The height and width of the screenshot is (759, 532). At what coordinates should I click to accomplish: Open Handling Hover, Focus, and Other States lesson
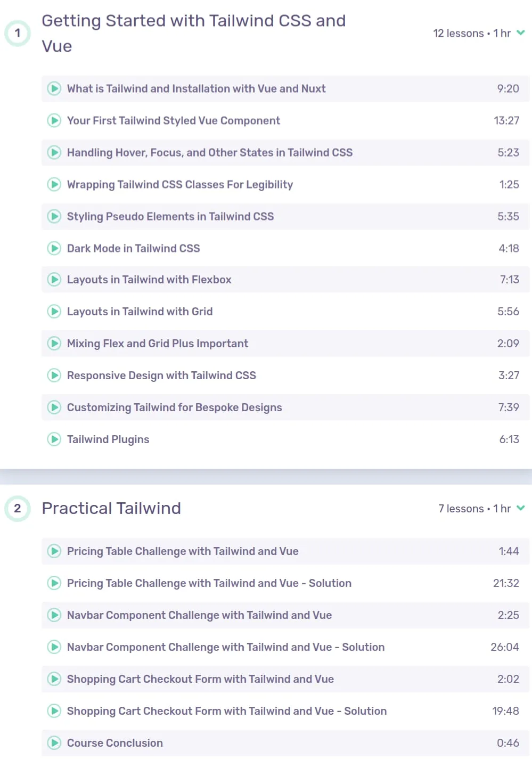point(285,152)
